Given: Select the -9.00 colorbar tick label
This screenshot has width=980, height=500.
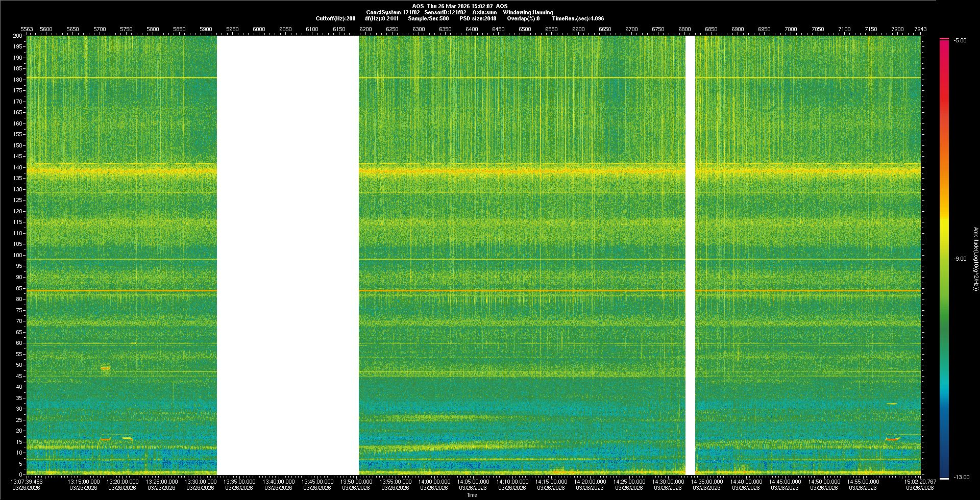Looking at the screenshot, I should point(960,259).
